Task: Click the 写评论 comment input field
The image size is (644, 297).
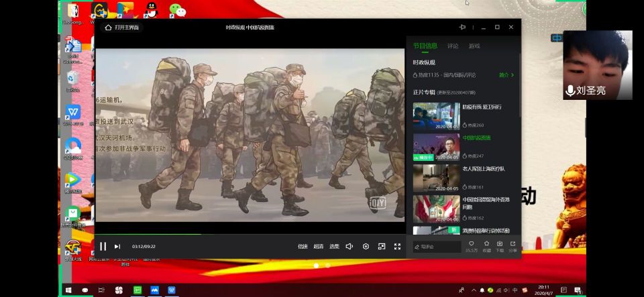Action: (x=437, y=247)
